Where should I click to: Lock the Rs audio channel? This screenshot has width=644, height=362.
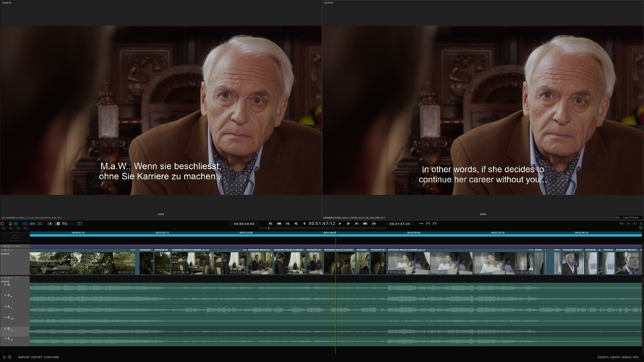pyautogui.click(x=9, y=339)
